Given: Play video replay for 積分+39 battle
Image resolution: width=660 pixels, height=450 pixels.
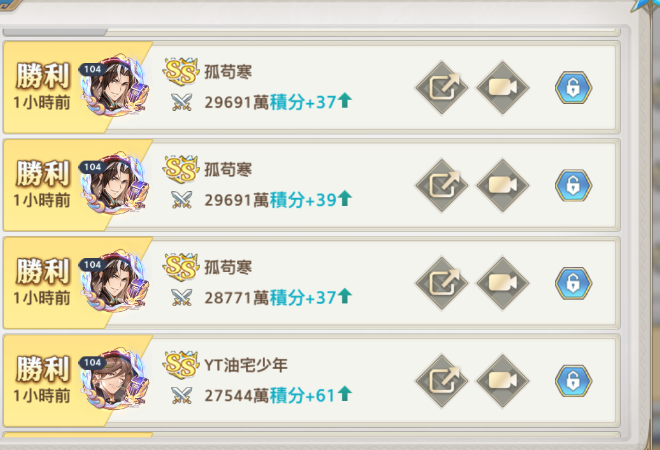Looking at the screenshot, I should tap(502, 186).
